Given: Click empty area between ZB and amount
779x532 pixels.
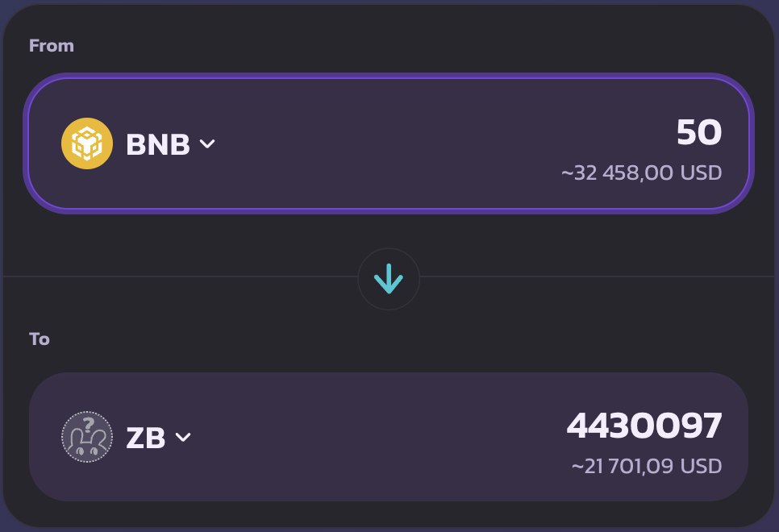Looking at the screenshot, I should [x=377, y=437].
